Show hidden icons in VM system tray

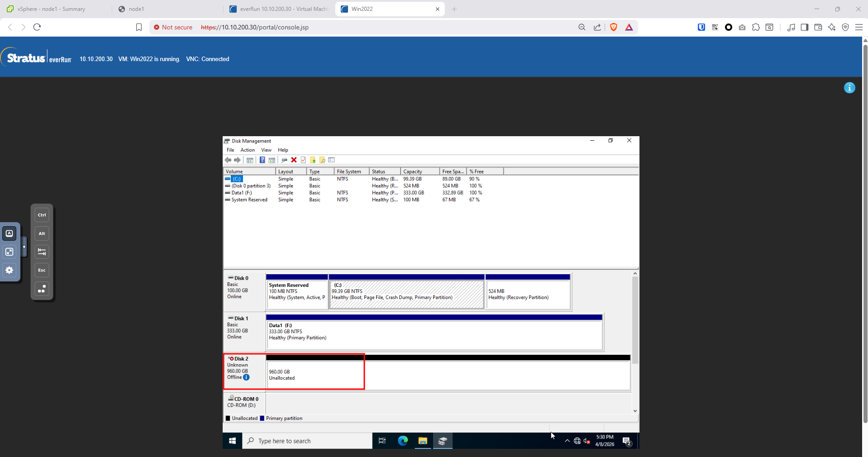tap(567, 441)
